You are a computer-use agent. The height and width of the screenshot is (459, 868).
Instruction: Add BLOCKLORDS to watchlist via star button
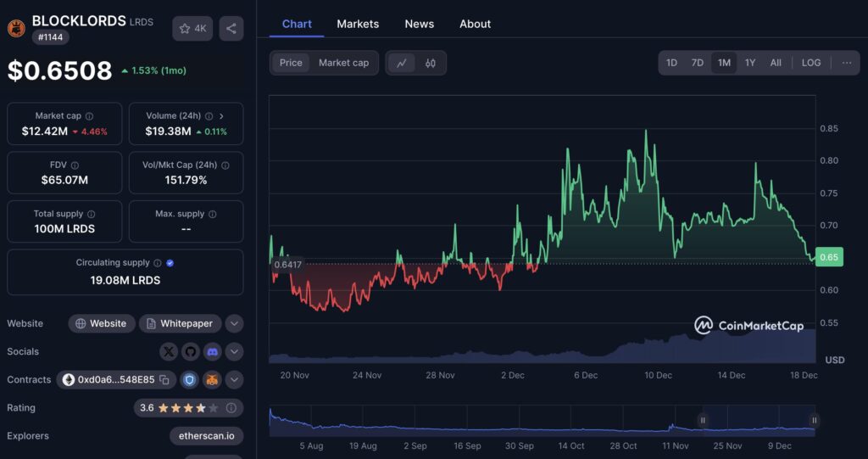192,28
